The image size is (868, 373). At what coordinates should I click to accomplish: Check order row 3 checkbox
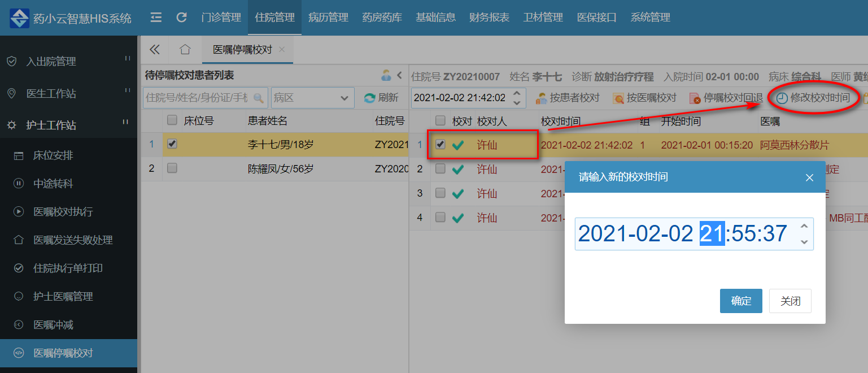tap(440, 193)
